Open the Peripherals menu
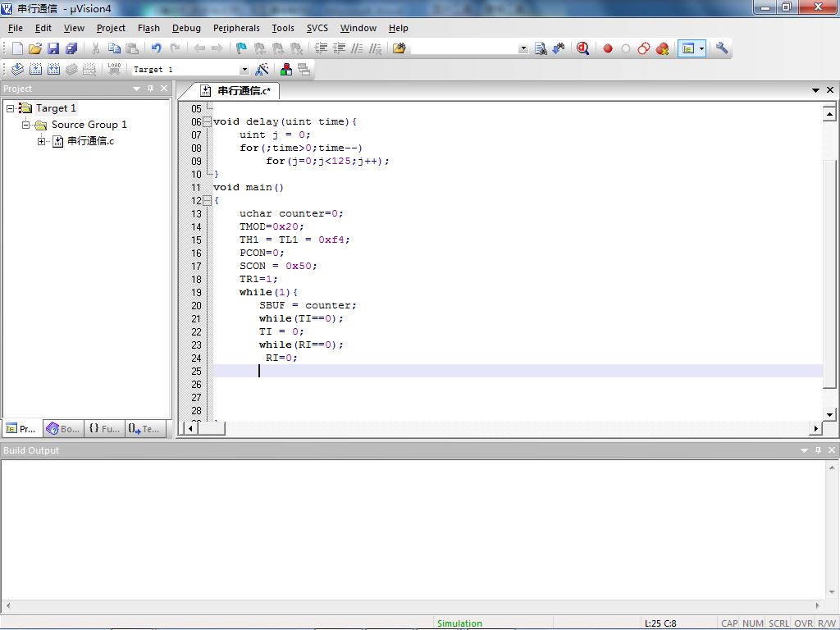This screenshot has height=630, width=840. pyautogui.click(x=235, y=28)
